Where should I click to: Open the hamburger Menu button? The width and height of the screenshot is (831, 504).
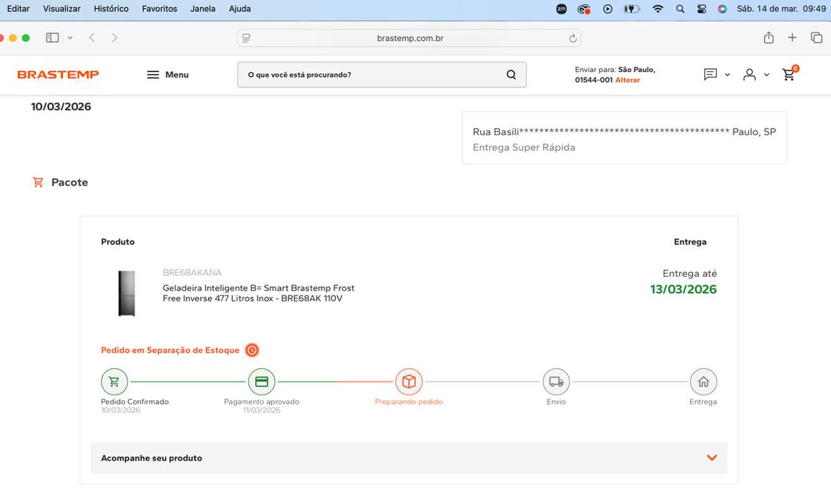(168, 75)
